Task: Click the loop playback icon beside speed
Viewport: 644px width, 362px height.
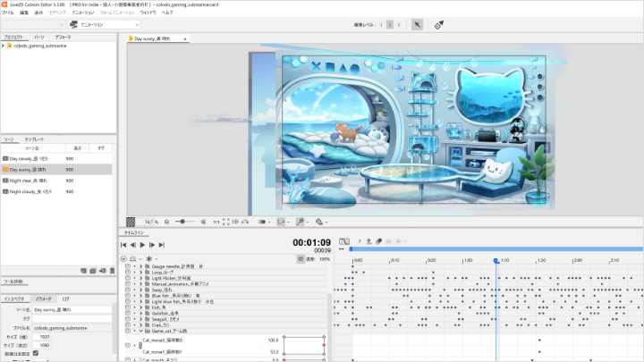Action: tap(301, 259)
